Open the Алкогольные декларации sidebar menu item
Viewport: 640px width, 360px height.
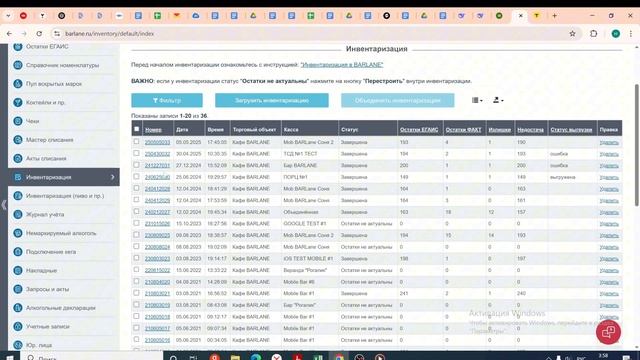click(x=64, y=308)
